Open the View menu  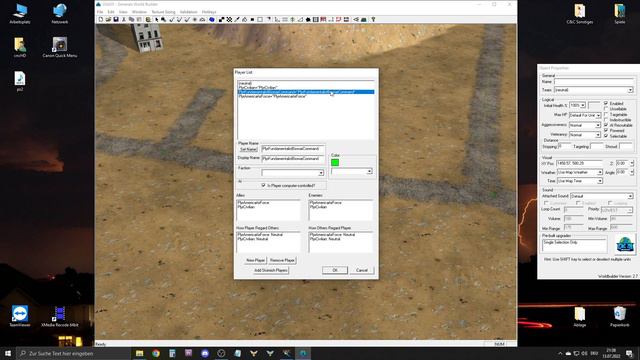tap(123, 12)
